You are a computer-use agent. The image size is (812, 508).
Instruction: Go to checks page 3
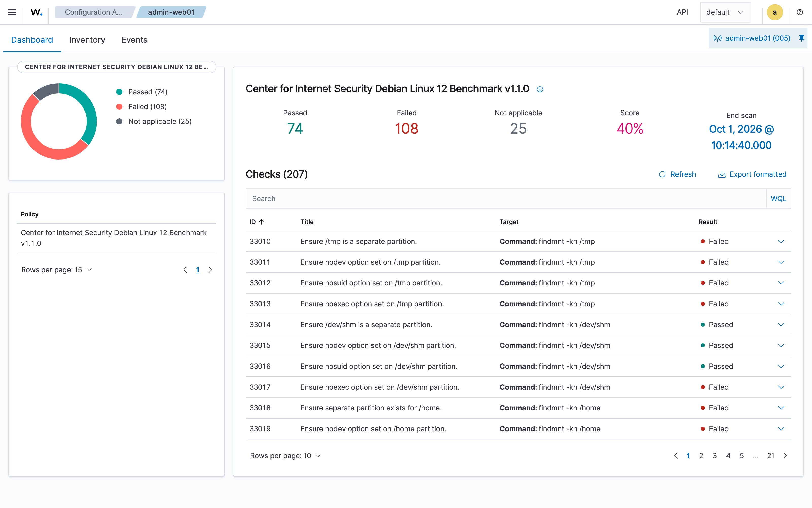[715, 456]
